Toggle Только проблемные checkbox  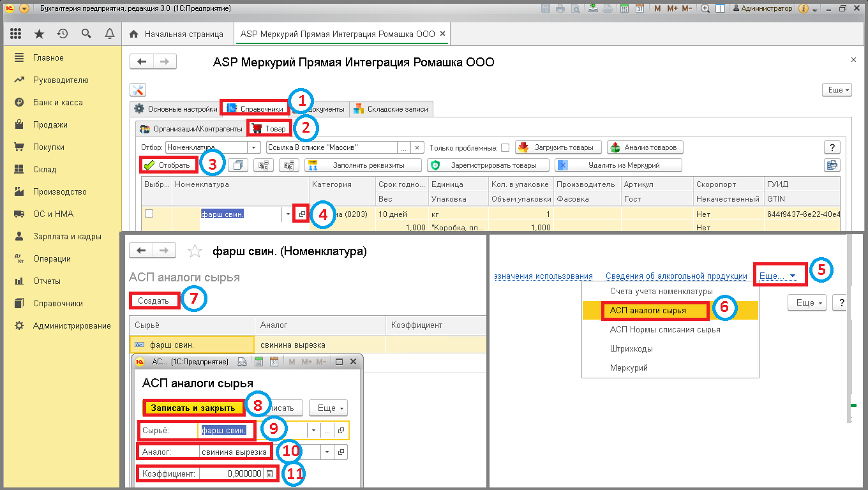point(505,148)
